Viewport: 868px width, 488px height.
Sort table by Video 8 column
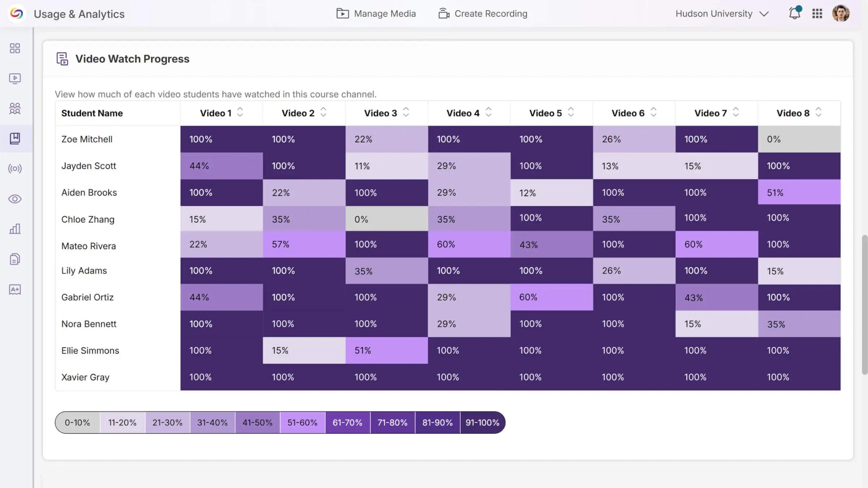[818, 112]
